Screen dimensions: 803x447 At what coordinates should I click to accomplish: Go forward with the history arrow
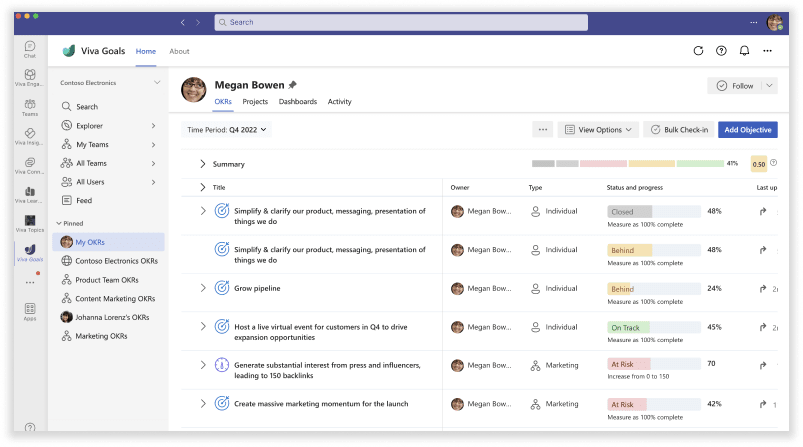[x=198, y=23]
